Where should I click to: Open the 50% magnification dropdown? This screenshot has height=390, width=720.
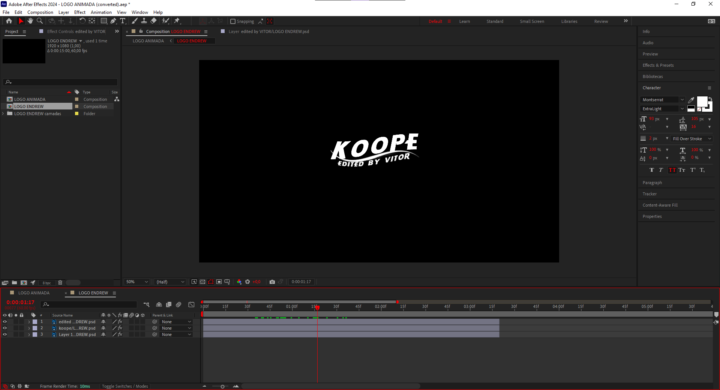(x=137, y=282)
